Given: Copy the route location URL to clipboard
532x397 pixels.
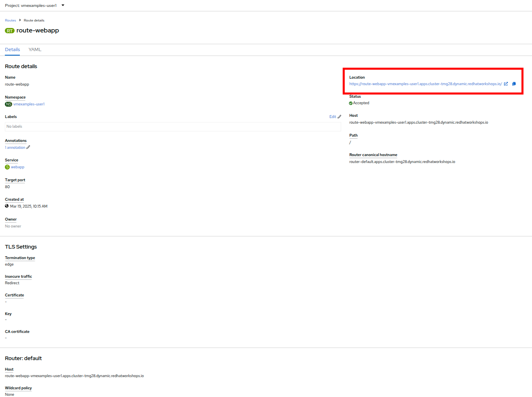Looking at the screenshot, I should [x=514, y=84].
